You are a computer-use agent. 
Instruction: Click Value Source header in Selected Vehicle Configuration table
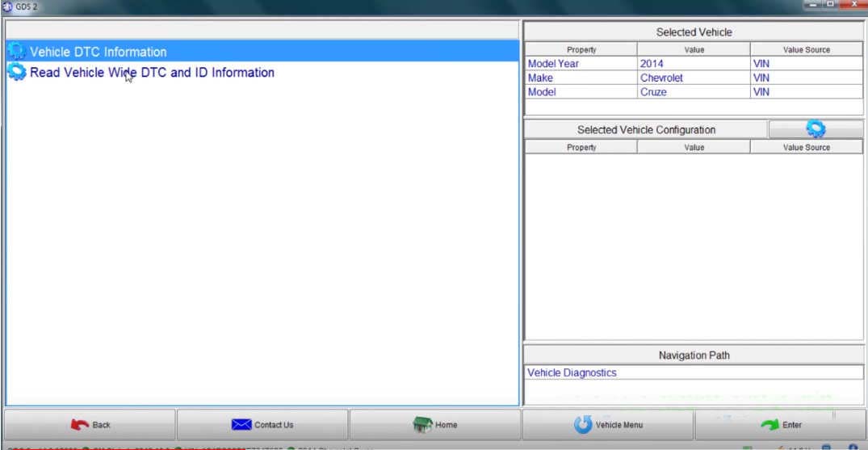point(807,147)
